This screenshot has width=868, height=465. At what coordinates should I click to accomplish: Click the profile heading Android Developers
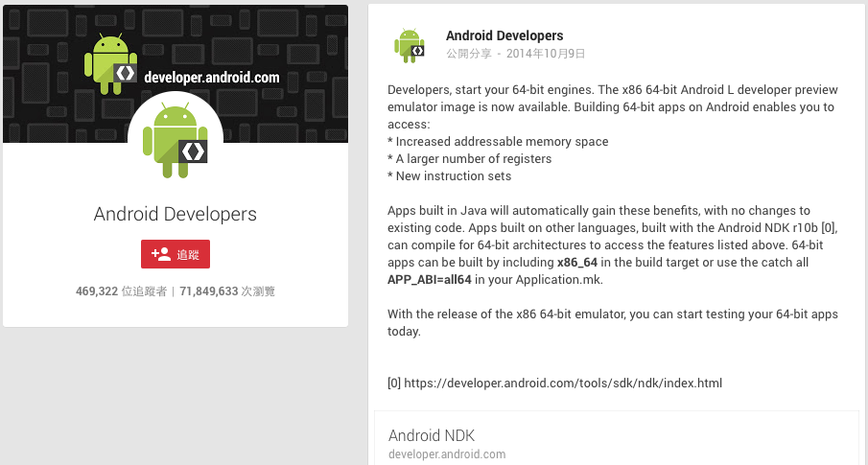coord(176,214)
